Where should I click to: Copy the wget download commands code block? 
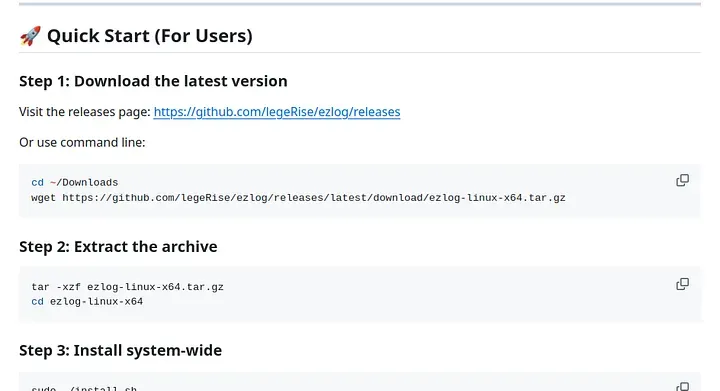coord(682,180)
